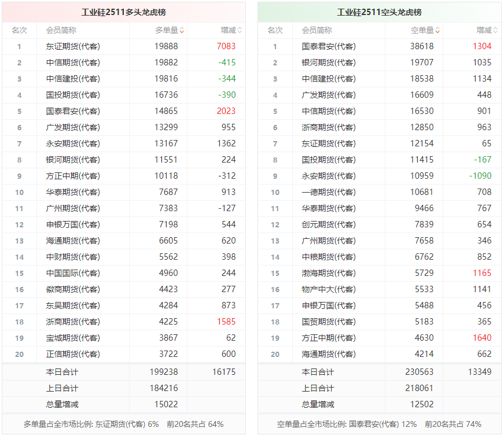Click 总量增减 value 15022

tap(166, 404)
